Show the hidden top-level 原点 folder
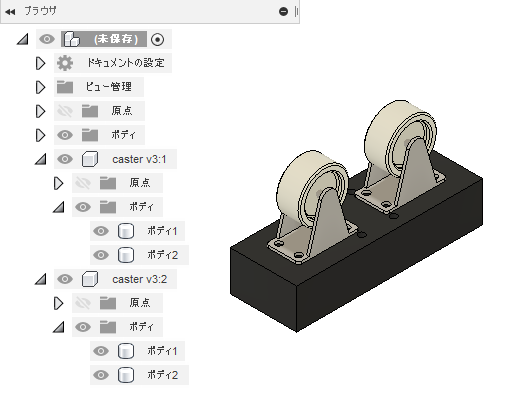 [65, 111]
